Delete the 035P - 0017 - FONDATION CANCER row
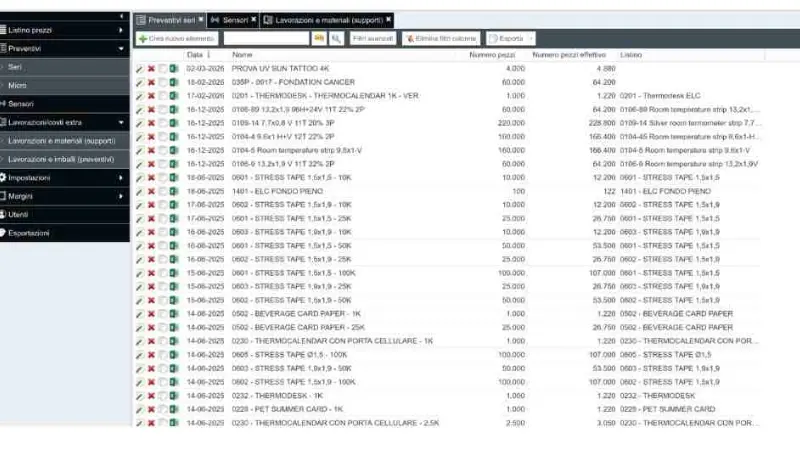The image size is (800, 450). pyautogui.click(x=151, y=82)
